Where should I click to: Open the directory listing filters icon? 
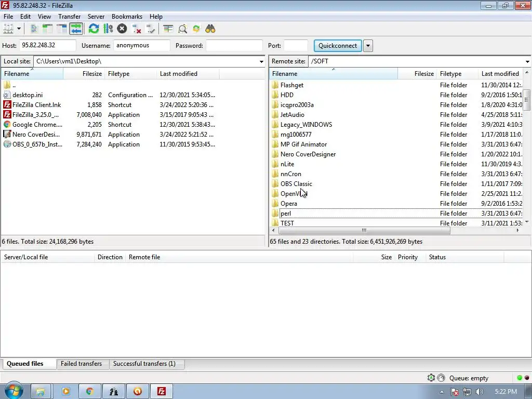pyautogui.click(x=168, y=29)
